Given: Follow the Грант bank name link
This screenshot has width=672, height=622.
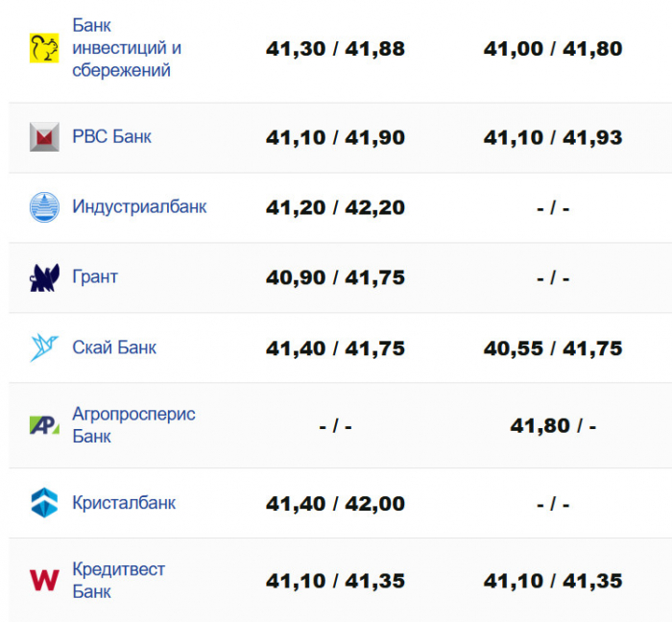Looking at the screenshot, I should pos(95,277).
